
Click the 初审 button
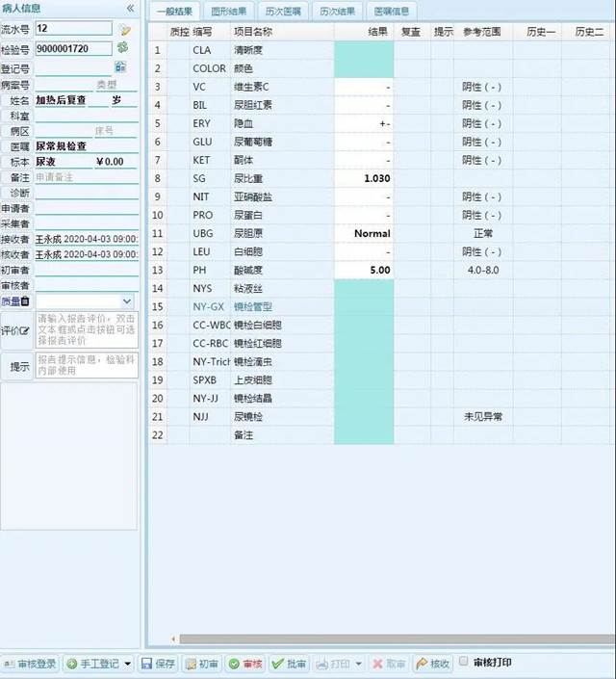tap(202, 664)
